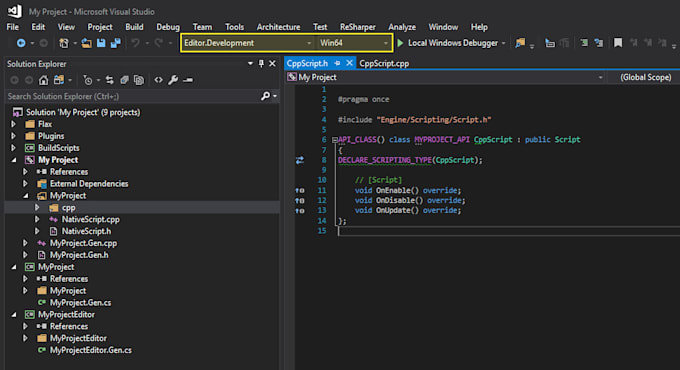Start debugging with the green play icon
Image resolution: width=680 pixels, height=370 pixels.
click(400, 43)
